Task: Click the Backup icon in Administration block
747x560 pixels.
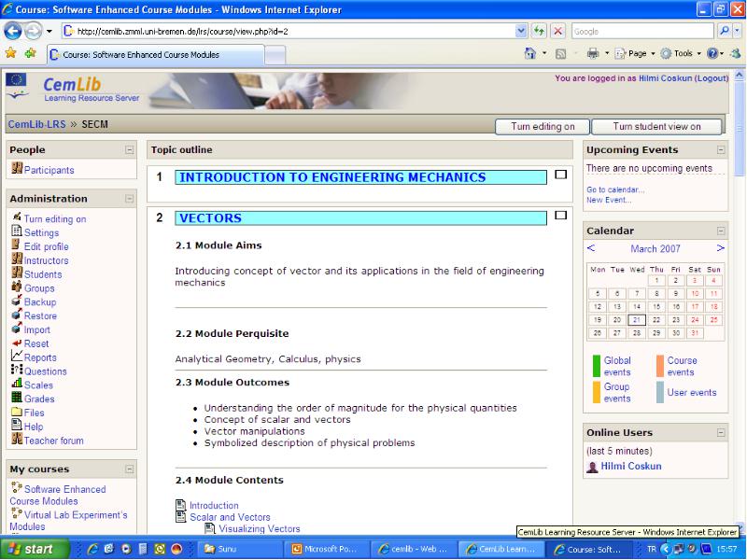Action: [17, 301]
